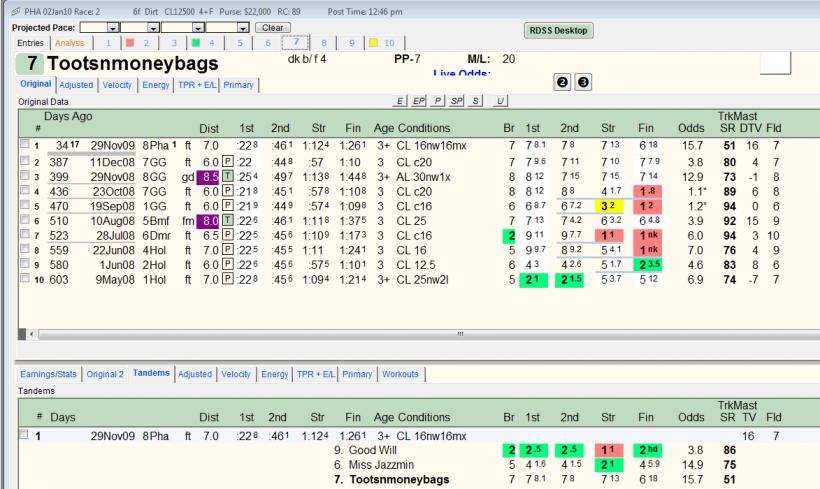Click the Live Odds label
820x489 pixels.
coord(461,73)
